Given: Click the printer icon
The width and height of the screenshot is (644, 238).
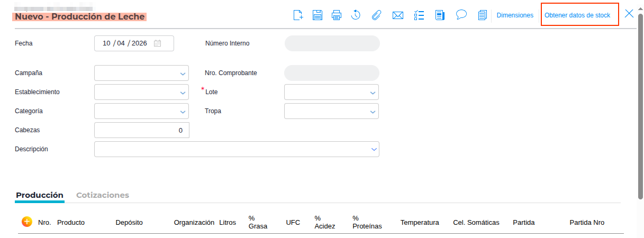Looking at the screenshot, I should [337, 15].
